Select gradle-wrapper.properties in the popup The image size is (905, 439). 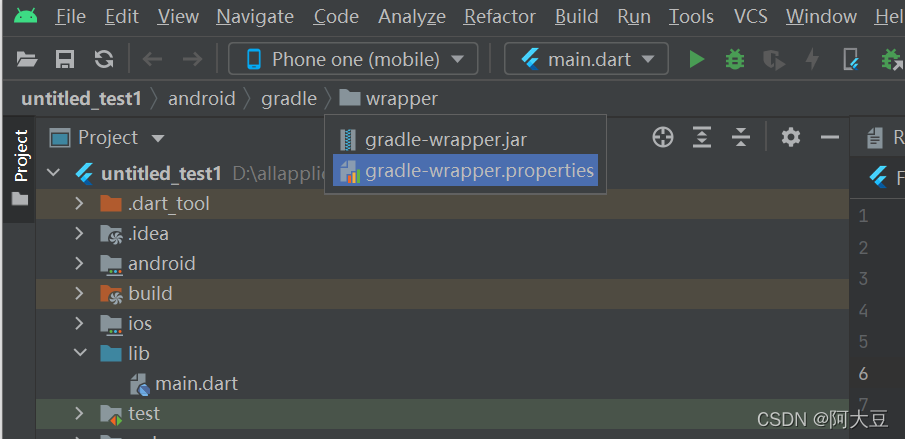pyautogui.click(x=465, y=170)
